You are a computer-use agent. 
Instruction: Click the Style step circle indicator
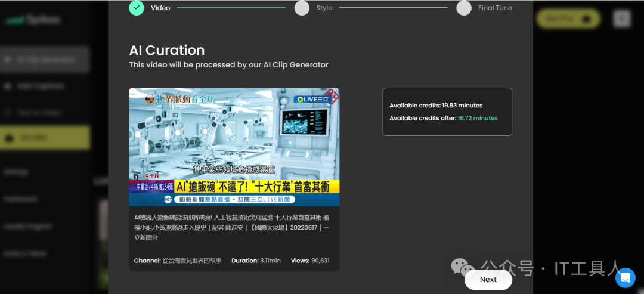(302, 8)
